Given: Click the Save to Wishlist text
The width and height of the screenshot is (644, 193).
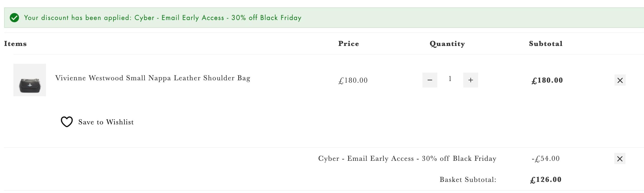Looking at the screenshot, I should pos(106,122).
